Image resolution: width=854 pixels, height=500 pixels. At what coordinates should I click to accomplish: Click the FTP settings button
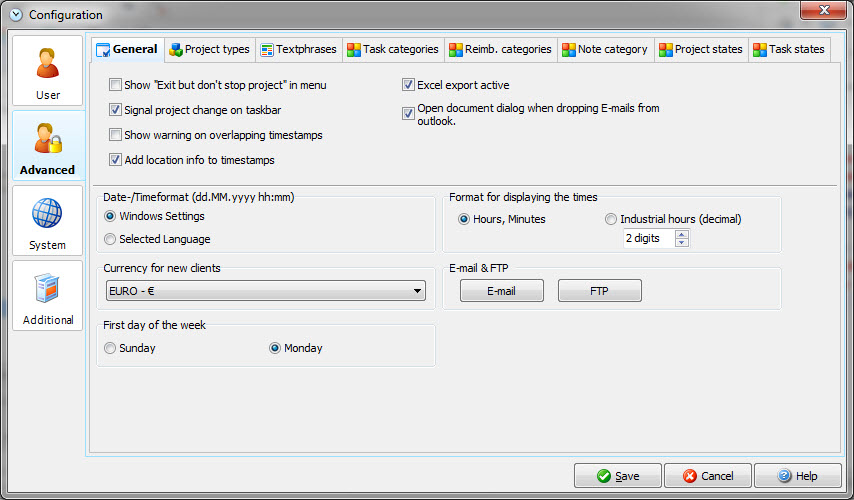599,291
